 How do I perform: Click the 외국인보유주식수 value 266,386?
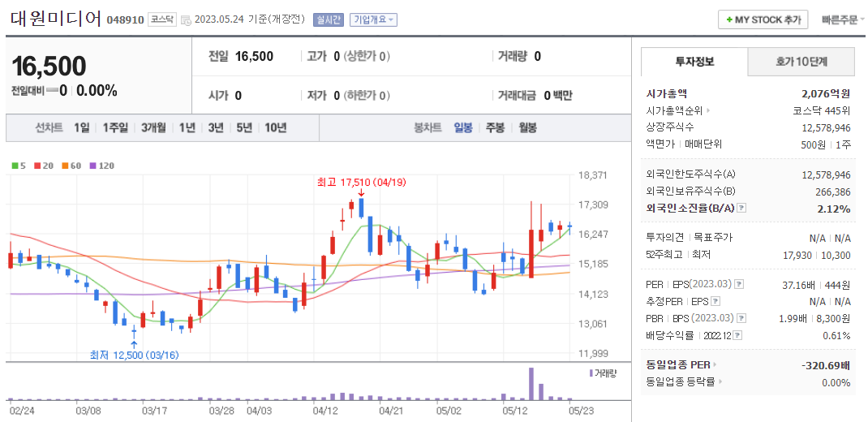pos(832,192)
